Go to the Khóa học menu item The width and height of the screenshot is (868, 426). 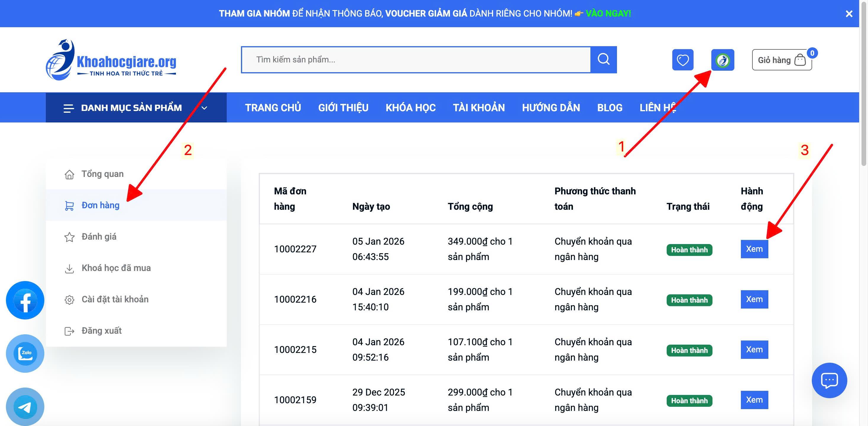point(410,108)
